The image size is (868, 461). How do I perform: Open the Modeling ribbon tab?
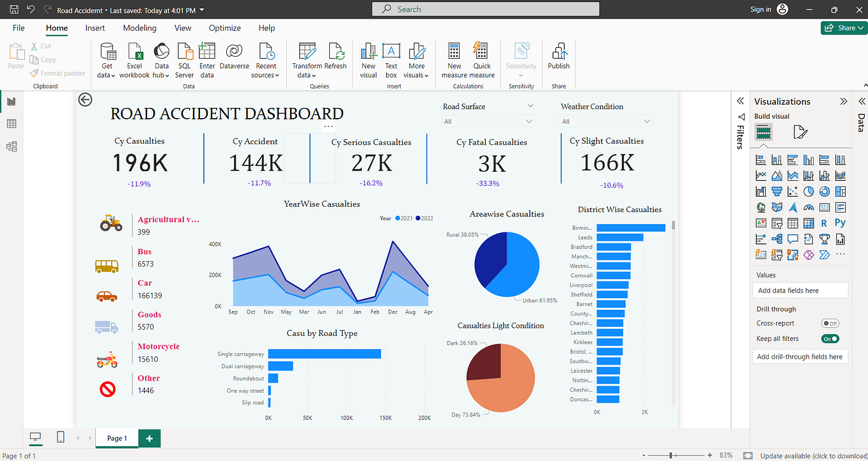pos(139,28)
